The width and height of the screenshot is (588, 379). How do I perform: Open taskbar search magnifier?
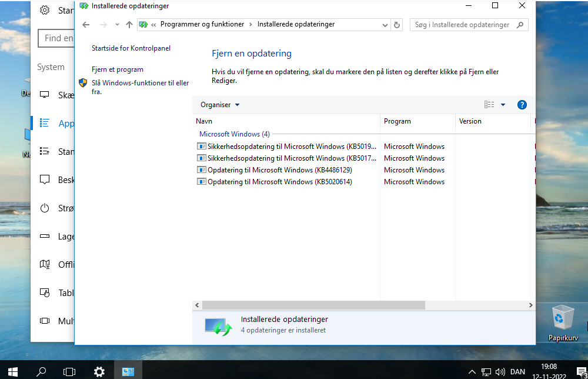click(x=41, y=371)
